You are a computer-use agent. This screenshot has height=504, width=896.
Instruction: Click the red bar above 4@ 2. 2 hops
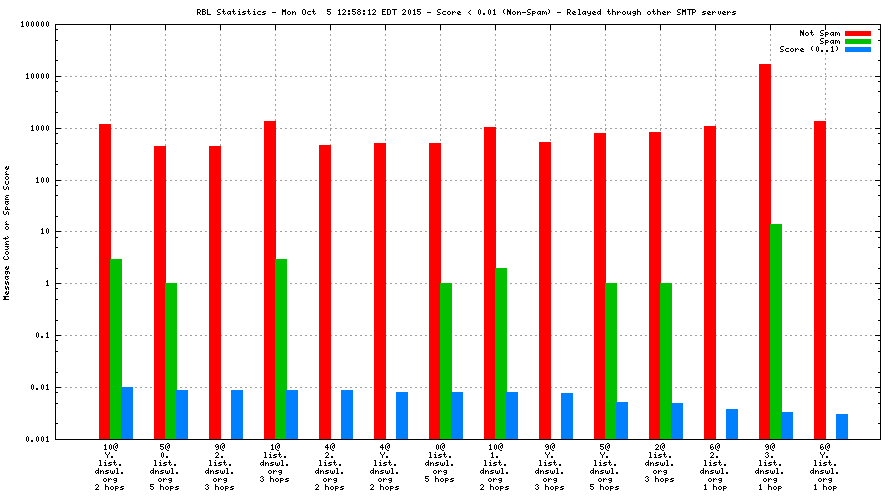(325, 291)
